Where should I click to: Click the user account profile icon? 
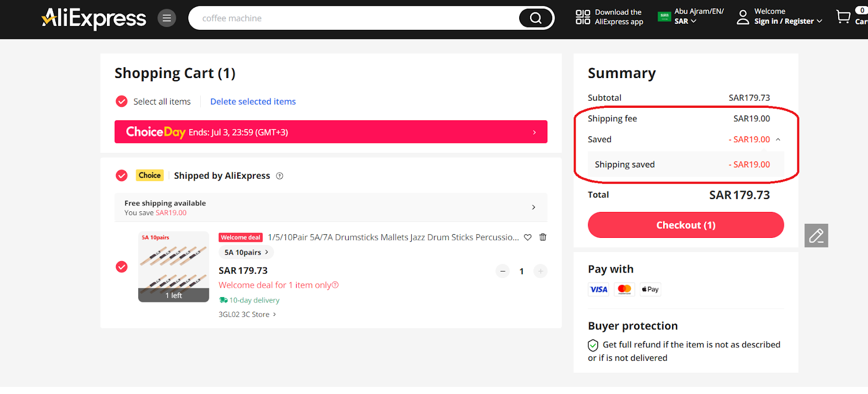click(743, 17)
